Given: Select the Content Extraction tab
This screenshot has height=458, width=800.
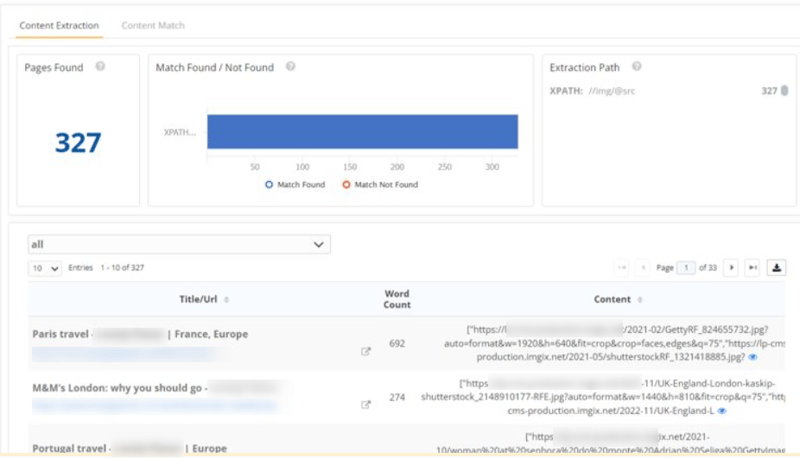Looking at the screenshot, I should click(x=59, y=26).
